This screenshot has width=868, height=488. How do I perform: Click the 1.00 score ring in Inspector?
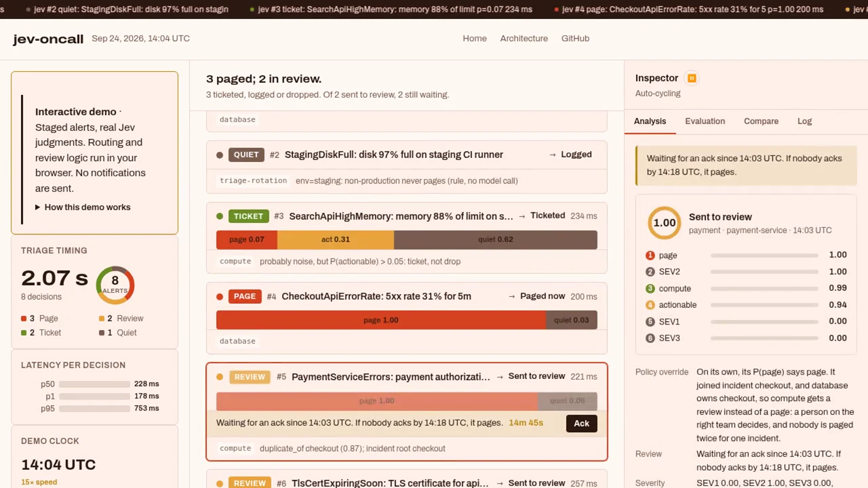664,223
